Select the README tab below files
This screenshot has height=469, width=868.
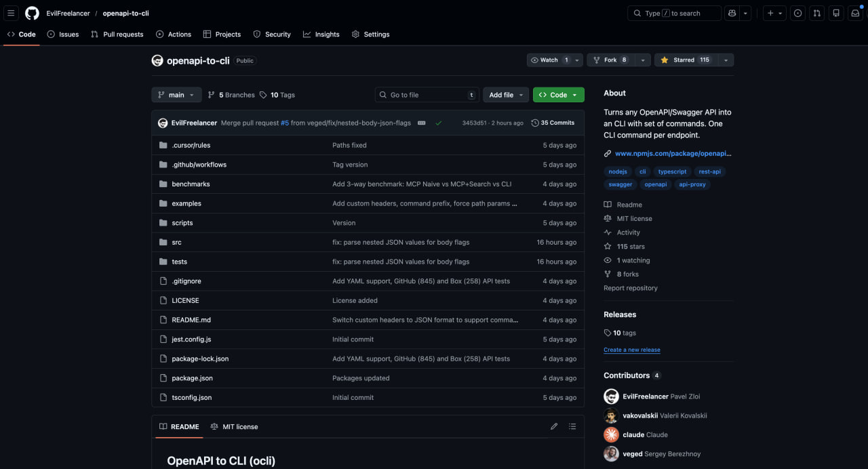coord(179,426)
